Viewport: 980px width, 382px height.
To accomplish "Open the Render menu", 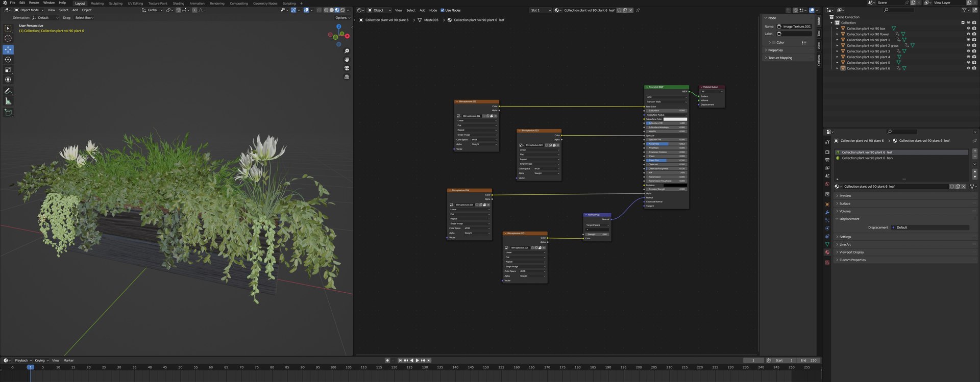I will pyautogui.click(x=34, y=3).
